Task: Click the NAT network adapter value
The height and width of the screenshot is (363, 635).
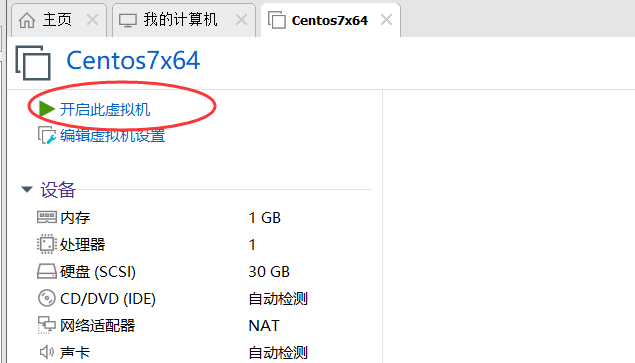Action: click(264, 325)
